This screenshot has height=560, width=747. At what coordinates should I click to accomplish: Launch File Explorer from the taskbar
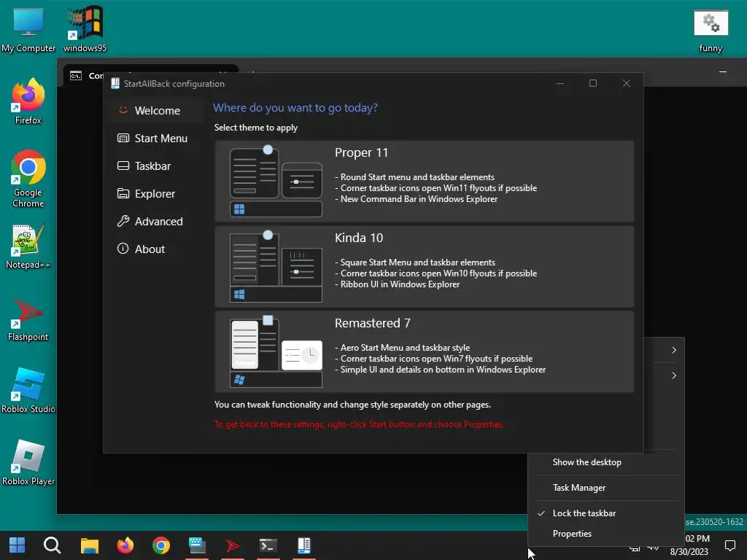click(89, 545)
